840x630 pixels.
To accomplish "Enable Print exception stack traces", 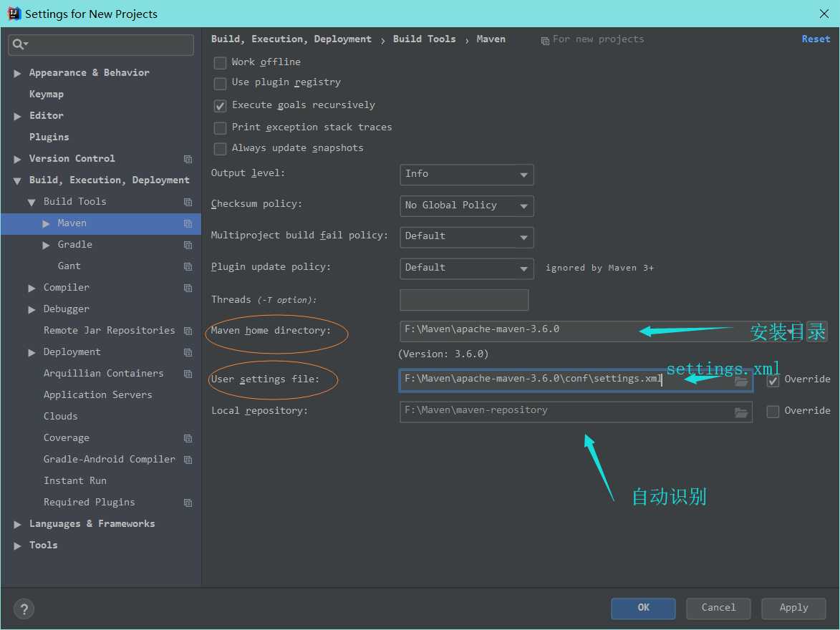I will (220, 127).
